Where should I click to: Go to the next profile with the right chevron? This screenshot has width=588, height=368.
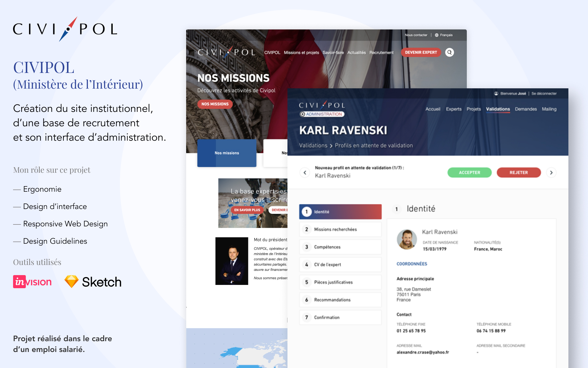click(551, 172)
